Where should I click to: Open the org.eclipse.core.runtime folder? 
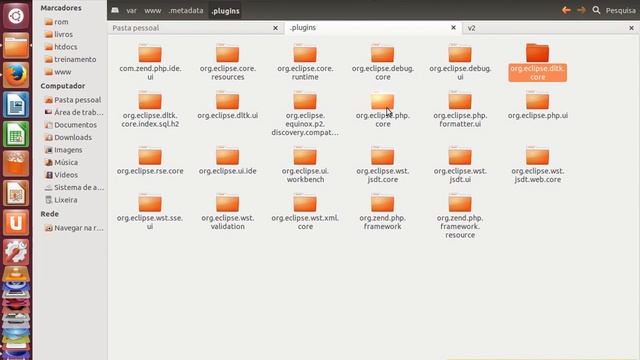click(x=305, y=61)
